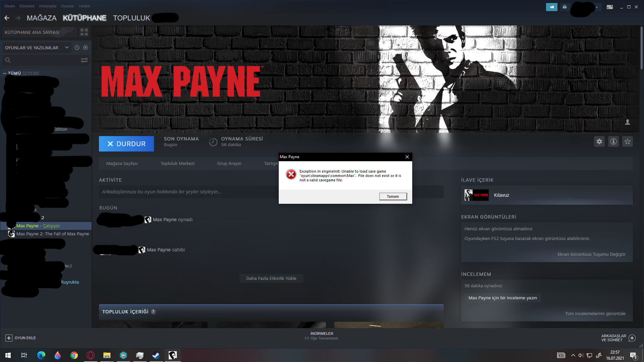Click the Steam announcements megaphone icon
Viewport: 644px width, 362px height.
tap(551, 7)
